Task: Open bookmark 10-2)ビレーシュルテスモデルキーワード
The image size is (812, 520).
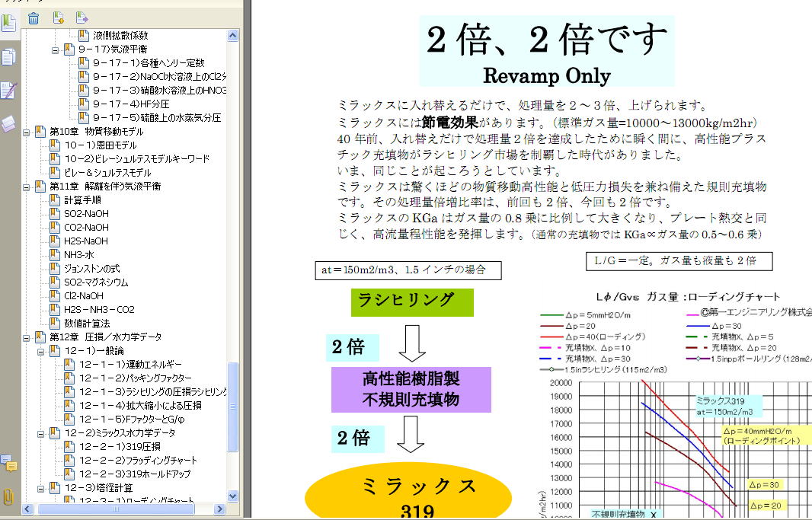Action: point(136,158)
